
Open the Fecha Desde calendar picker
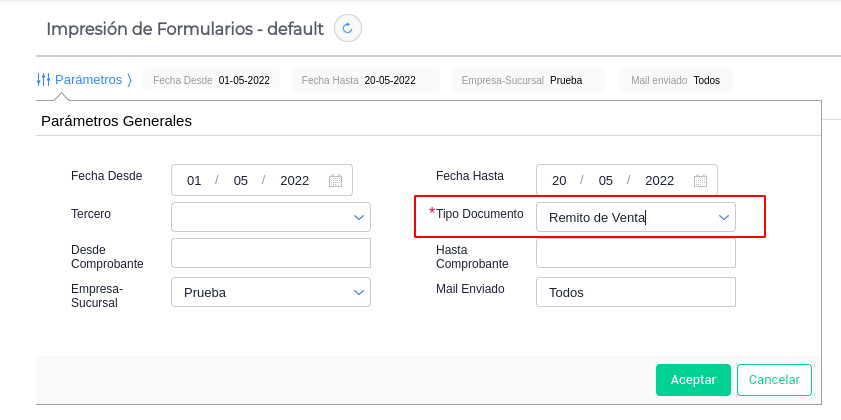(x=336, y=181)
